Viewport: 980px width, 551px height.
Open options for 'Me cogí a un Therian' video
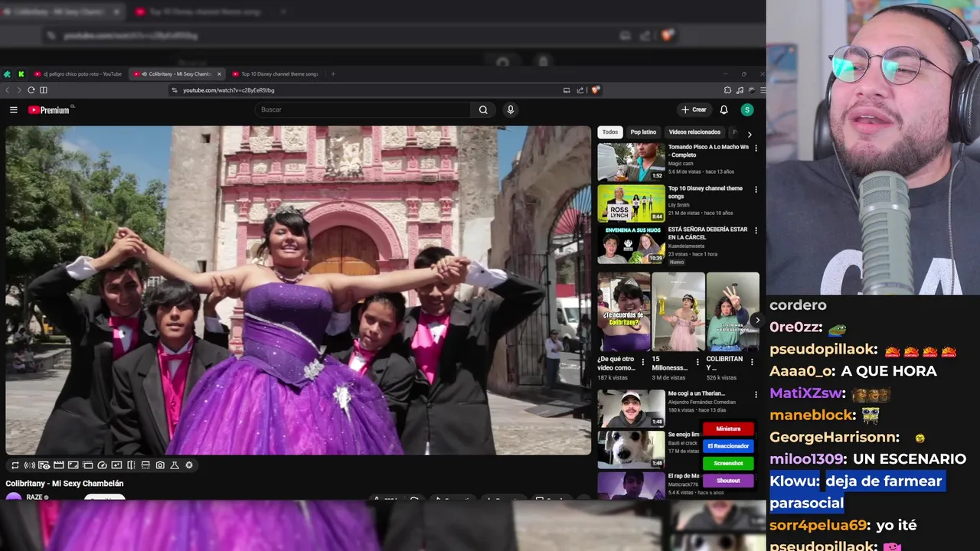756,395
